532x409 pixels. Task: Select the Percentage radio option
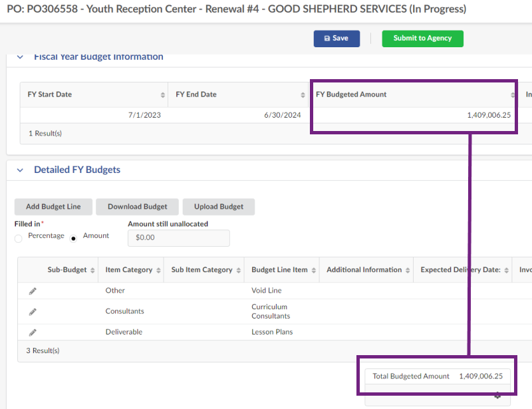[x=19, y=238]
